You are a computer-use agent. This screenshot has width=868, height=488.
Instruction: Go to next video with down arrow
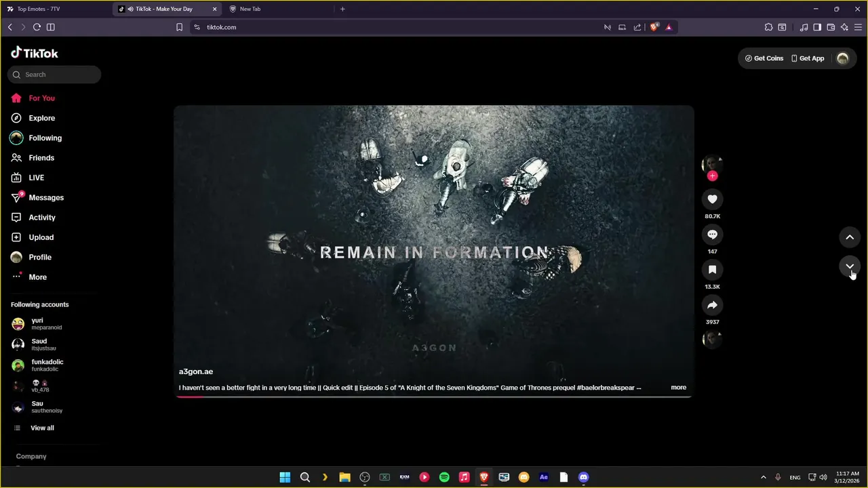(x=850, y=266)
